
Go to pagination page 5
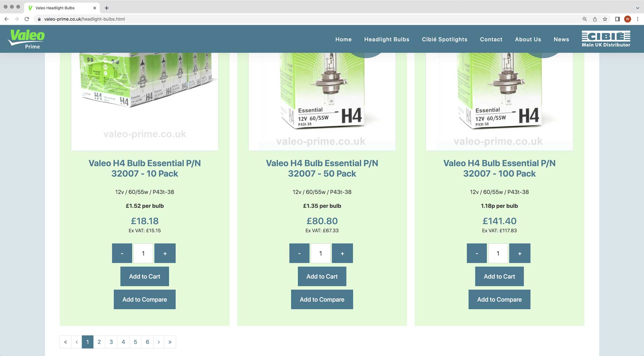(x=135, y=342)
